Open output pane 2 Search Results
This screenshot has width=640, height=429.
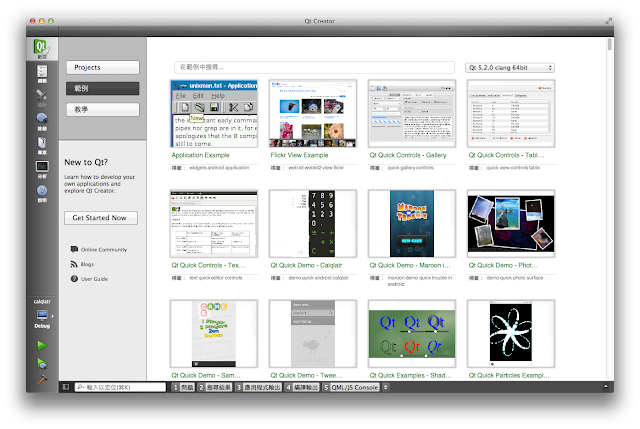point(214,387)
